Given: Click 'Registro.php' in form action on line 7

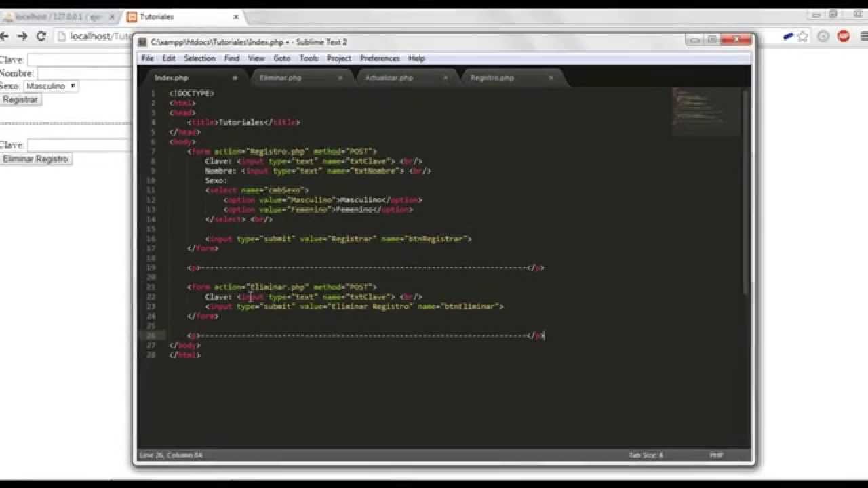Looking at the screenshot, I should pyautogui.click(x=277, y=152).
